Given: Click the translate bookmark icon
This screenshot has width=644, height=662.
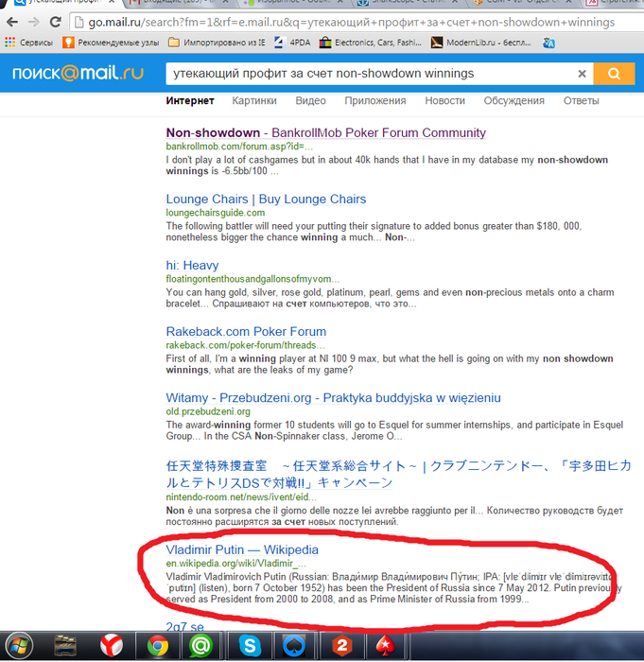Looking at the screenshot, I should click(x=548, y=43).
